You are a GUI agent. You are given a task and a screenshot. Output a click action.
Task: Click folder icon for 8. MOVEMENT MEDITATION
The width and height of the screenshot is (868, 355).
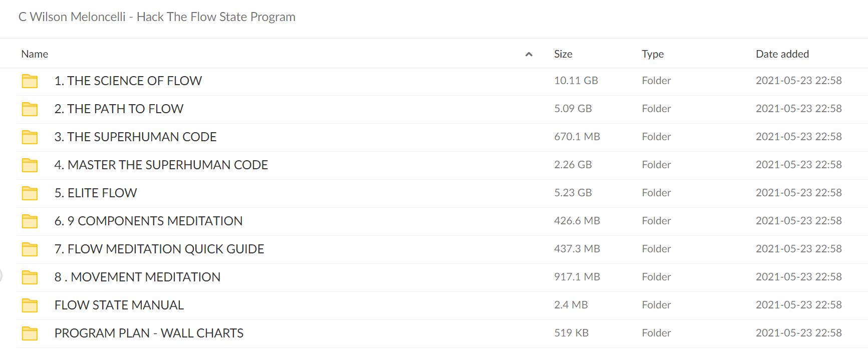coord(30,277)
